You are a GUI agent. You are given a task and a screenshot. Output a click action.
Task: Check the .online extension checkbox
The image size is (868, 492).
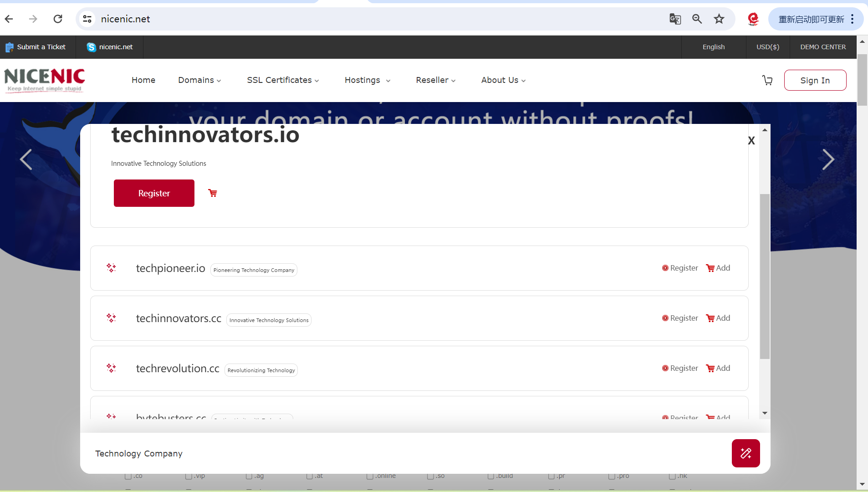point(370,476)
